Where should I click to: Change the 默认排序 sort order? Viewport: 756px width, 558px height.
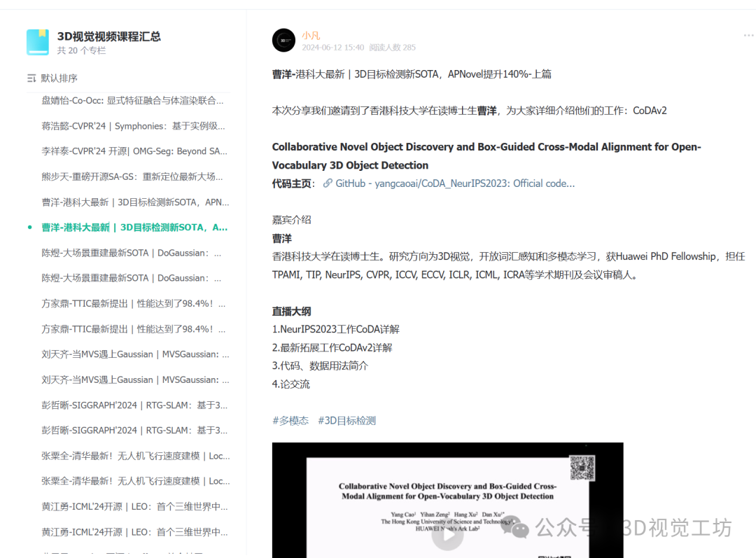(52, 78)
